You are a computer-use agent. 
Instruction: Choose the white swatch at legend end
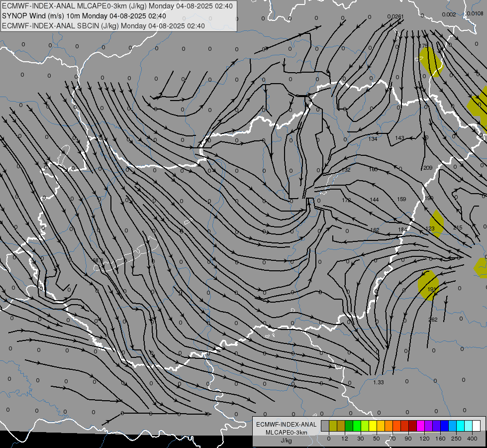[477, 426]
